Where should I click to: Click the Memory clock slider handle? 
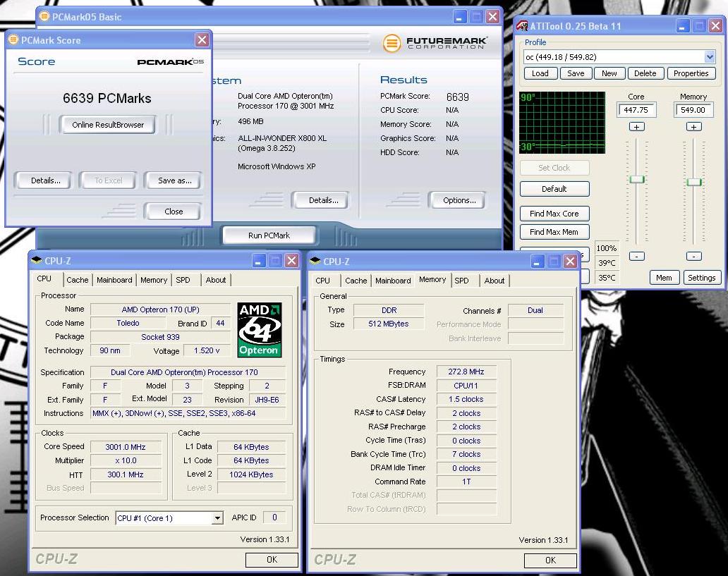coord(694,182)
